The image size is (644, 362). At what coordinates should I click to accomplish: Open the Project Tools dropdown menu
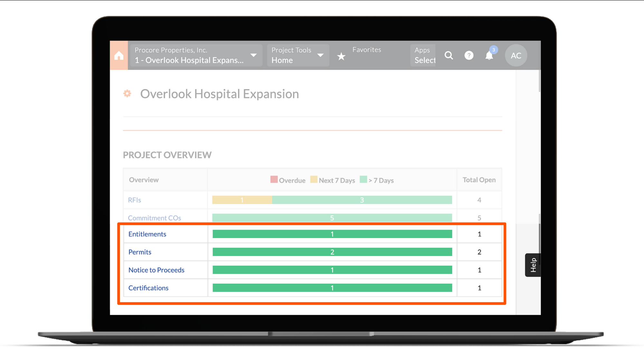point(298,55)
